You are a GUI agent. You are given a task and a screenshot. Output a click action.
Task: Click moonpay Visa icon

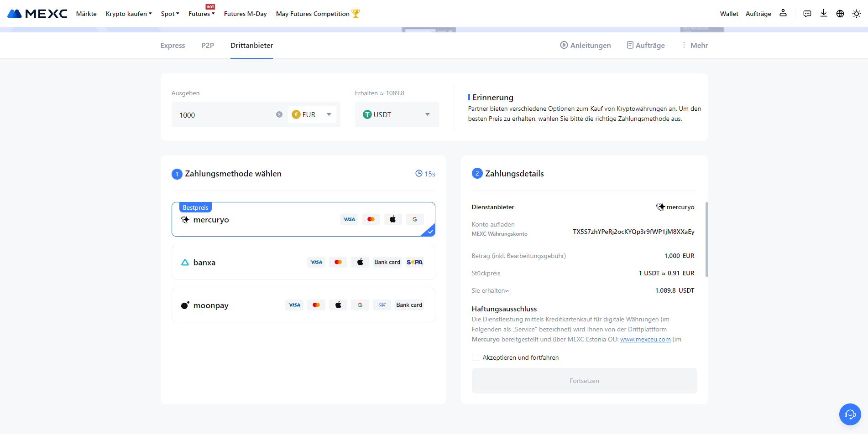[294, 305]
